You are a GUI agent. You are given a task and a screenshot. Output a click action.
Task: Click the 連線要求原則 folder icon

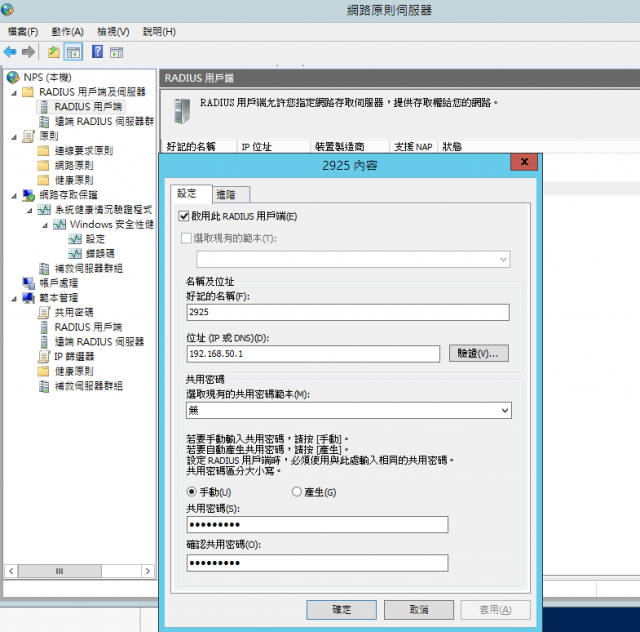(43, 151)
